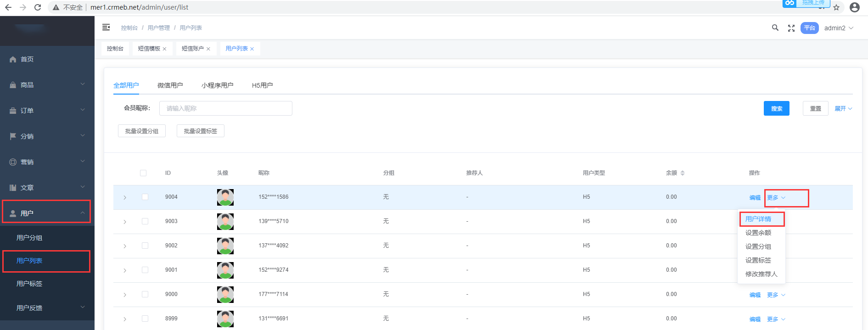
Task: Tick the checkbox for user 9004
Action: pyautogui.click(x=145, y=197)
